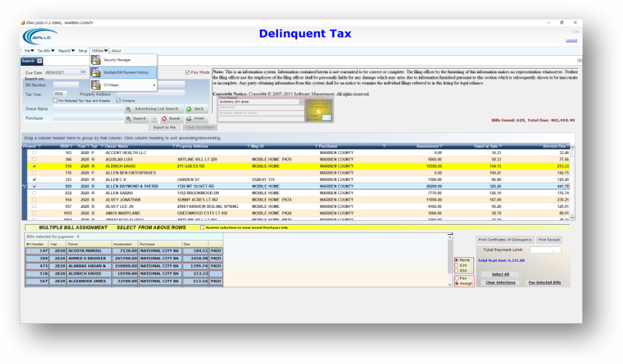Click Print Certificates of Delinquency button
Image resolution: width=623 pixels, height=364 pixels.
point(504,240)
